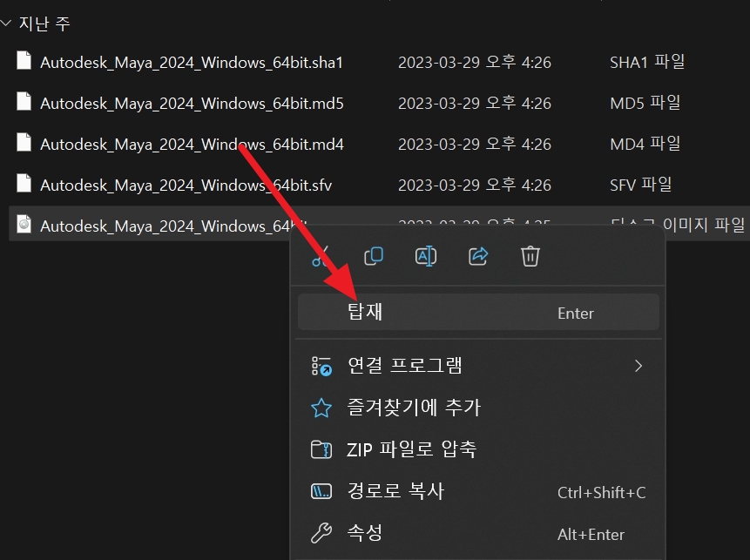Click the SFV 파일 type cell
The height and width of the screenshot is (560, 750).
pyautogui.click(x=641, y=185)
